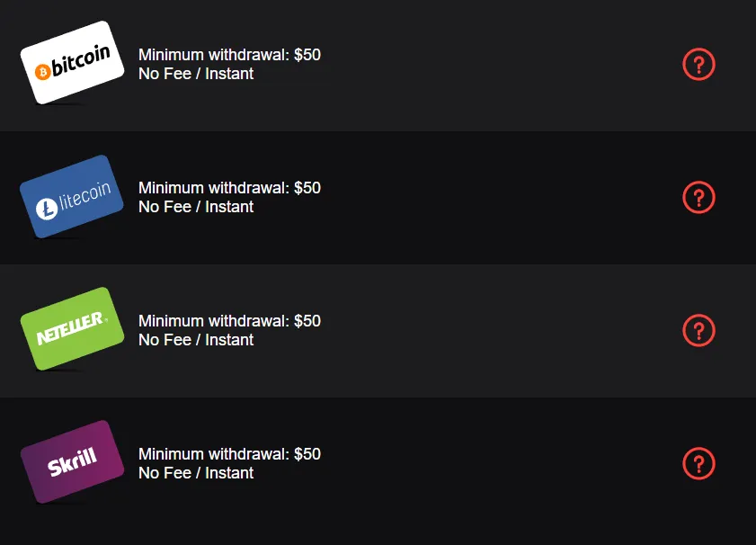The height and width of the screenshot is (545, 756).
Task: Open help info for Litecoin withdrawals
Action: coord(698,197)
